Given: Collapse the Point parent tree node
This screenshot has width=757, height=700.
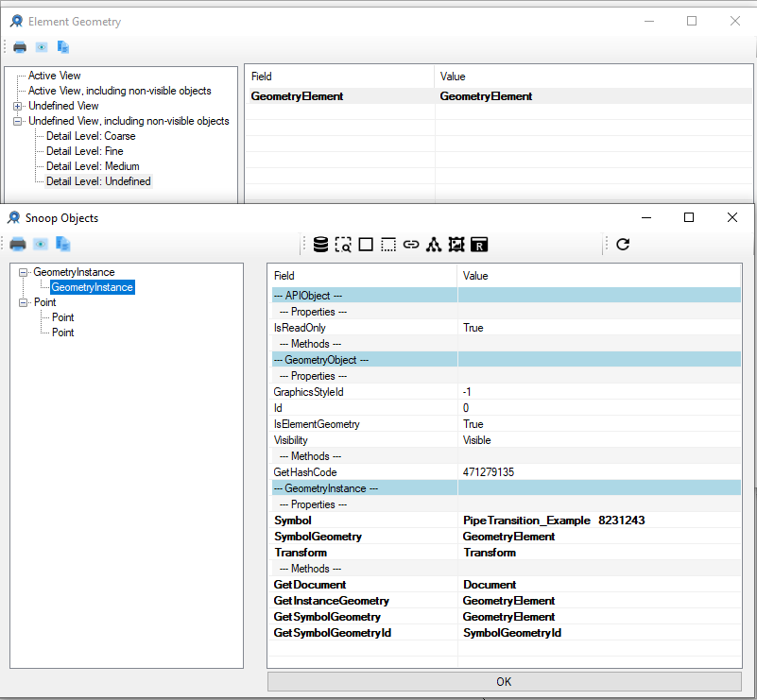Looking at the screenshot, I should point(23,302).
